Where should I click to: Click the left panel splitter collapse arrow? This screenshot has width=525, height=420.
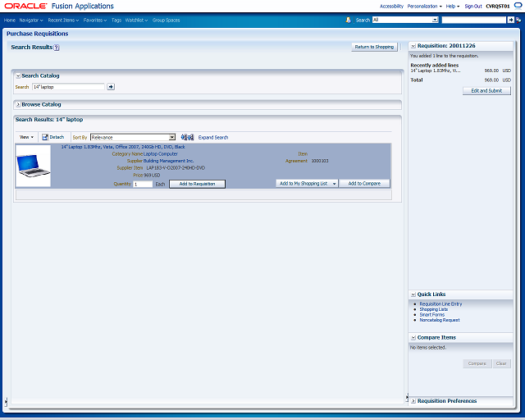(x=6, y=401)
